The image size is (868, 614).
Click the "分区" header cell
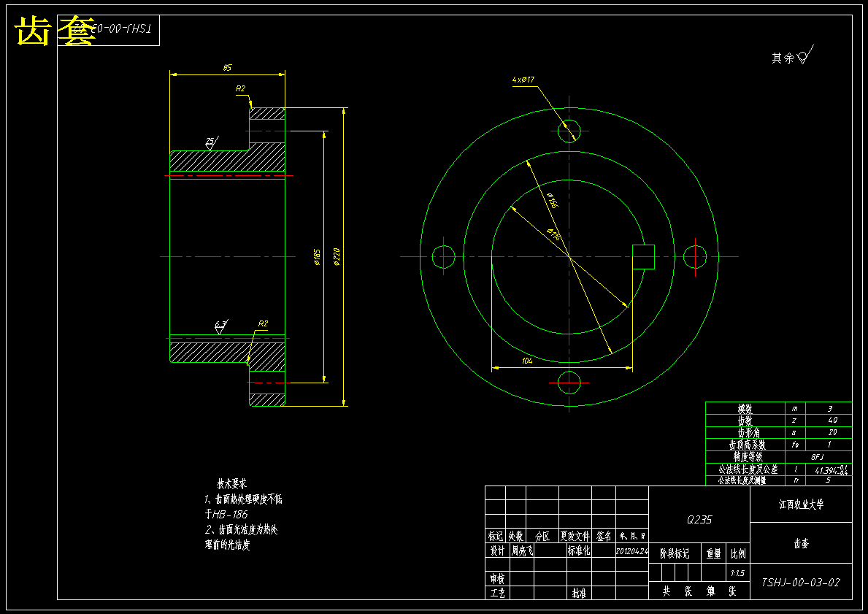[x=542, y=537]
